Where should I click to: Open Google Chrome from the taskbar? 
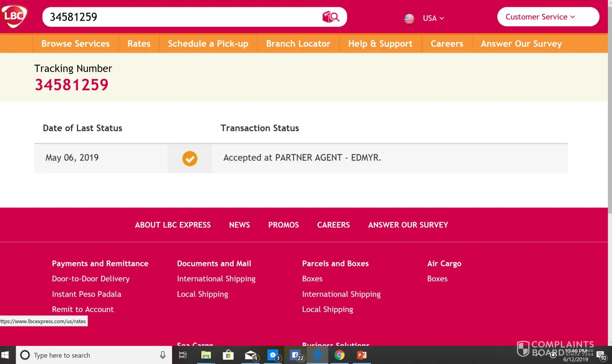[x=339, y=355]
